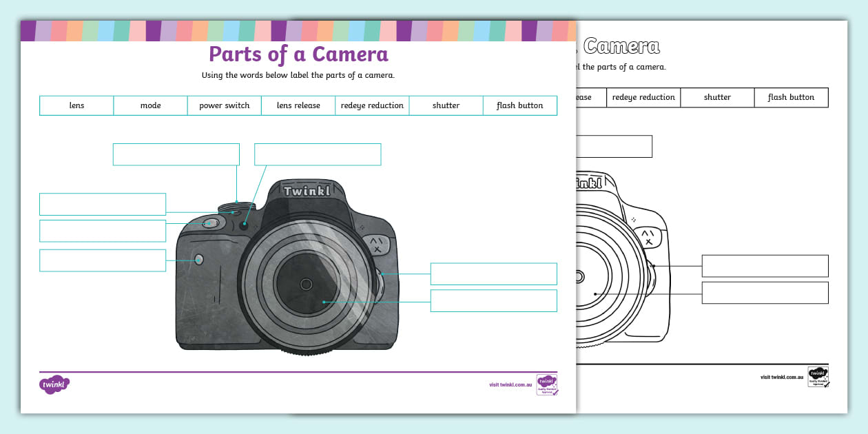Select "mode" in the word bank
Screen dimensions: 868x434
[x=150, y=105]
